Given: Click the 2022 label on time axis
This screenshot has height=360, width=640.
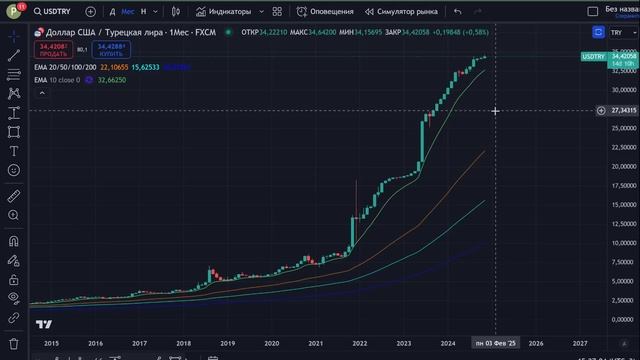Looking at the screenshot, I should (360, 344).
